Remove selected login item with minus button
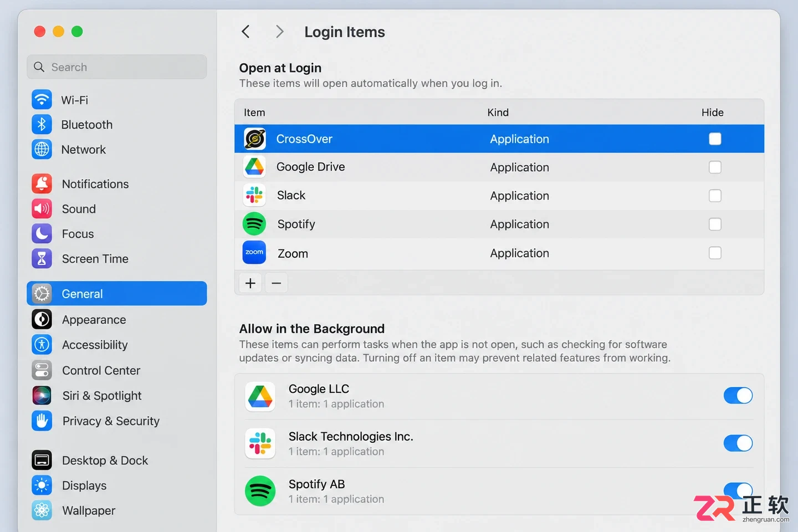The height and width of the screenshot is (532, 798). tap(277, 283)
